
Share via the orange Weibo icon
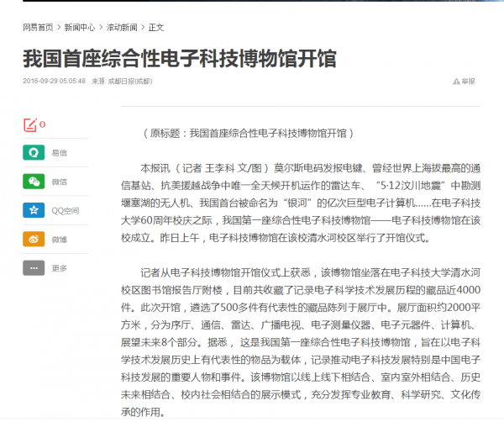[34, 239]
